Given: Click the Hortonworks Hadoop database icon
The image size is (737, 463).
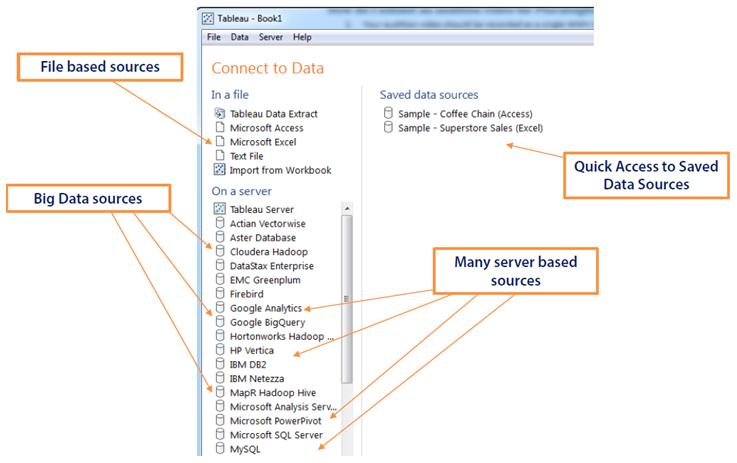Looking at the screenshot, I should click(220, 335).
